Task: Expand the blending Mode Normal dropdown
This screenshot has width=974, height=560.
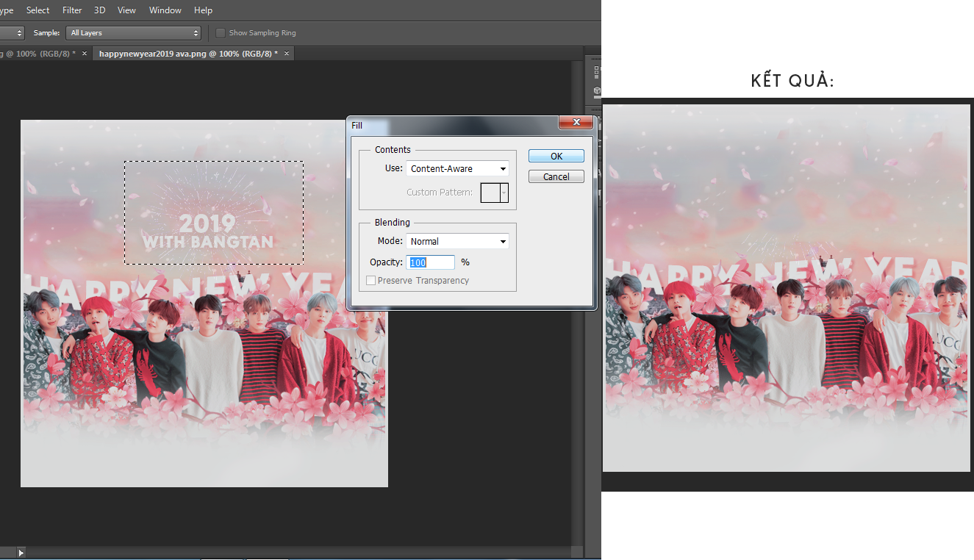Action: [x=457, y=241]
